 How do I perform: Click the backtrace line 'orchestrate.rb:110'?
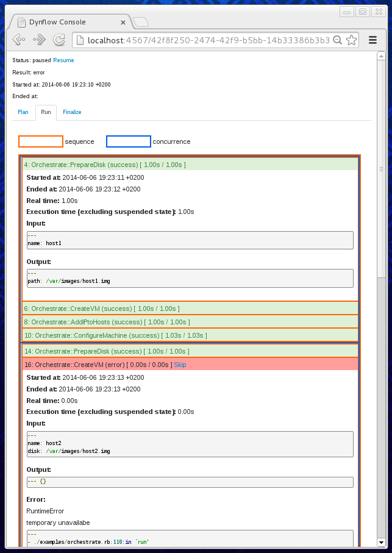[88, 541]
